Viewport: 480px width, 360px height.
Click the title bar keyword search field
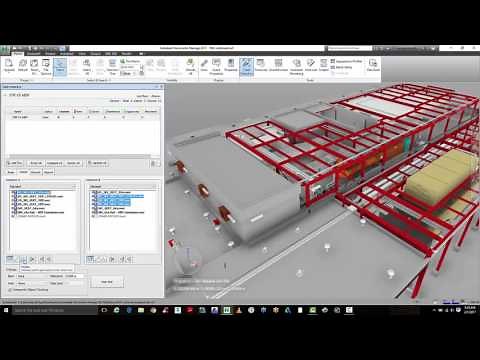(x=349, y=48)
